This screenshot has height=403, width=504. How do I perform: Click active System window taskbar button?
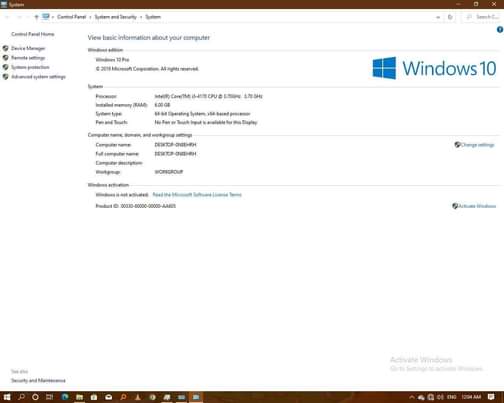pos(196,397)
